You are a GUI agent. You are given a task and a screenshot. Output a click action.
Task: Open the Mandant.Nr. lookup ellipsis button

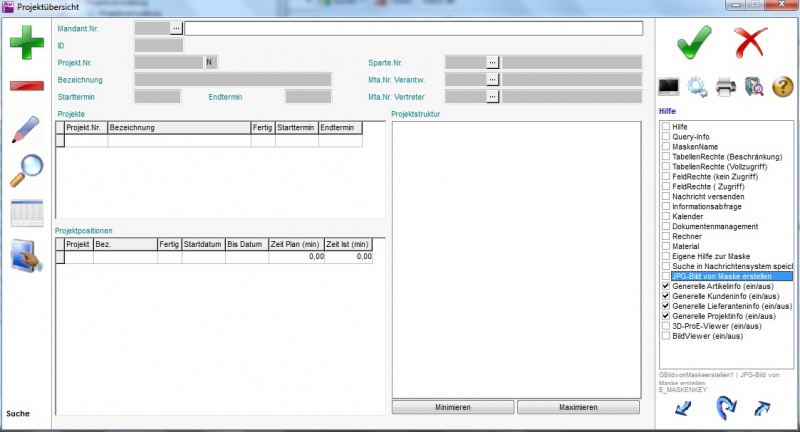(177, 29)
